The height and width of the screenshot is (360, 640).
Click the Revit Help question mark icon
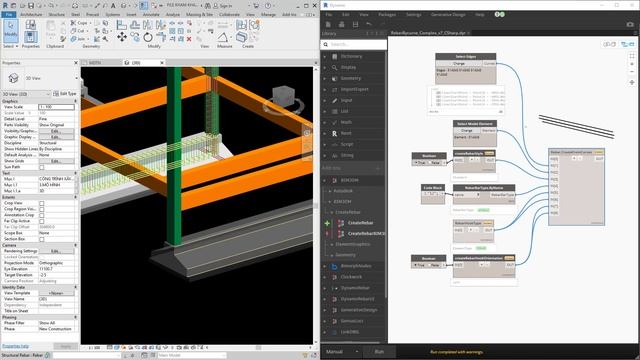click(x=268, y=6)
